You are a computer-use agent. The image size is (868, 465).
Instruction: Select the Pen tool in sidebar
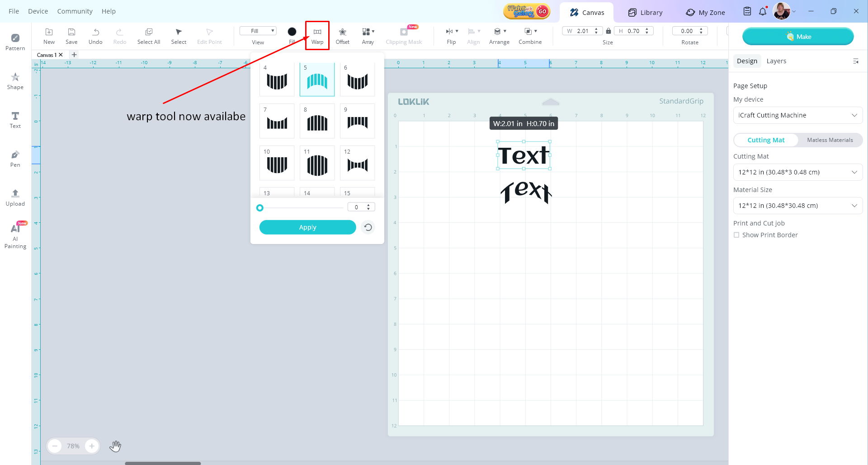coord(15,159)
